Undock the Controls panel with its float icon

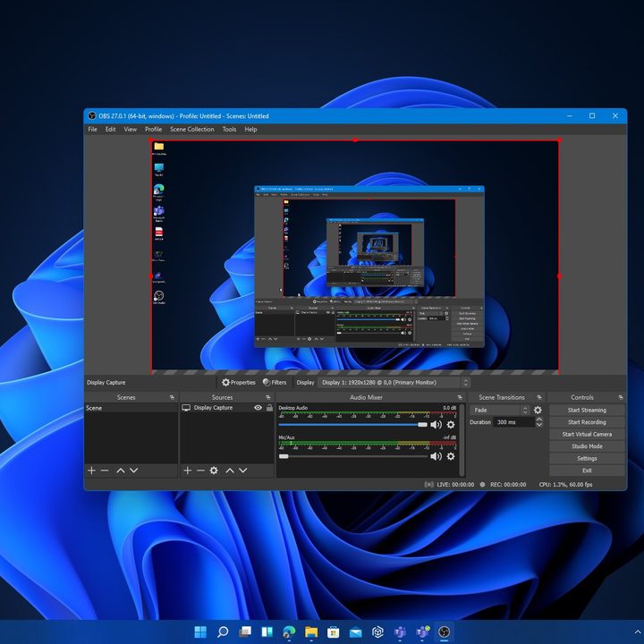click(621, 397)
